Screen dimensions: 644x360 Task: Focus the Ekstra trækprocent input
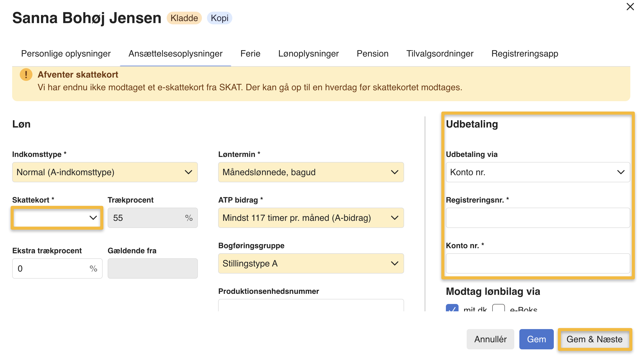pos(57,268)
